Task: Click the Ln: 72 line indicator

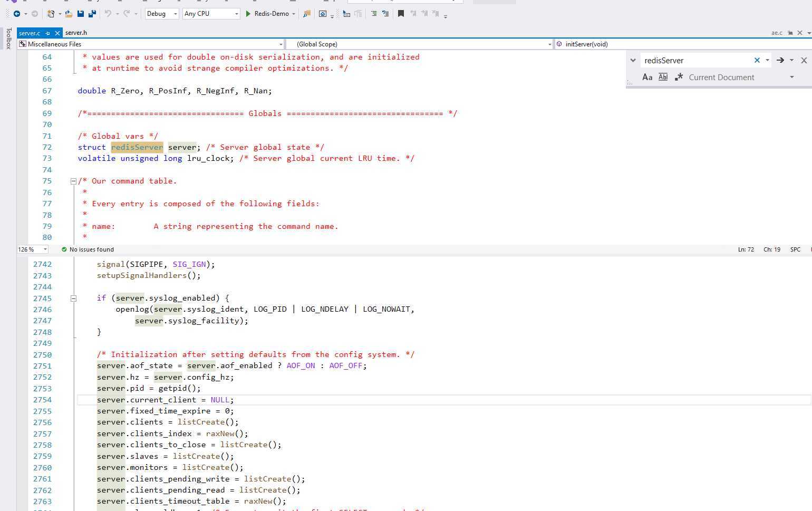Action: (746, 249)
